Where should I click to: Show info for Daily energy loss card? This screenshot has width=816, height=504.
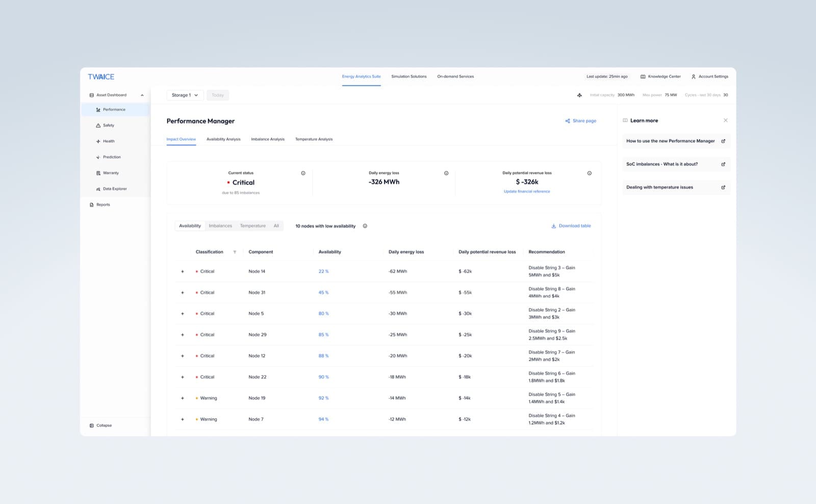(x=446, y=173)
